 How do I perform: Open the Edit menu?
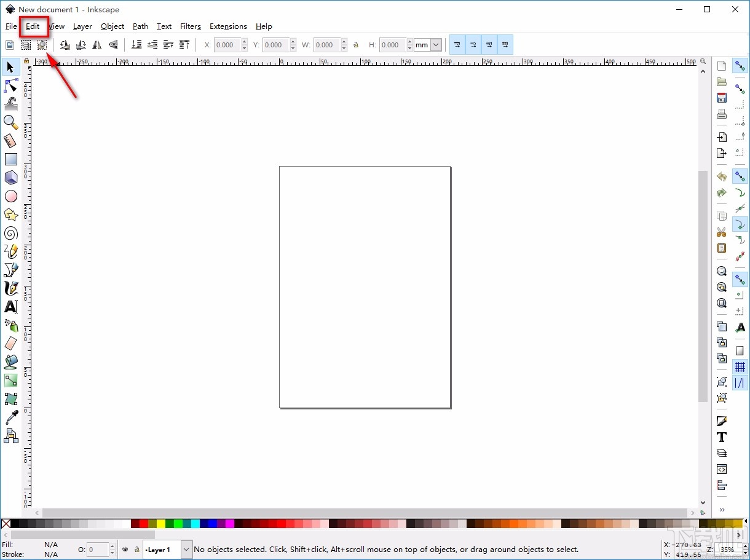[33, 26]
